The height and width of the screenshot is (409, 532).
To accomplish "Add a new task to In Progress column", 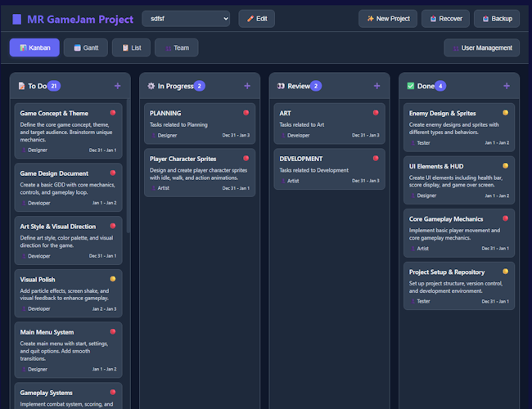I will (x=247, y=86).
